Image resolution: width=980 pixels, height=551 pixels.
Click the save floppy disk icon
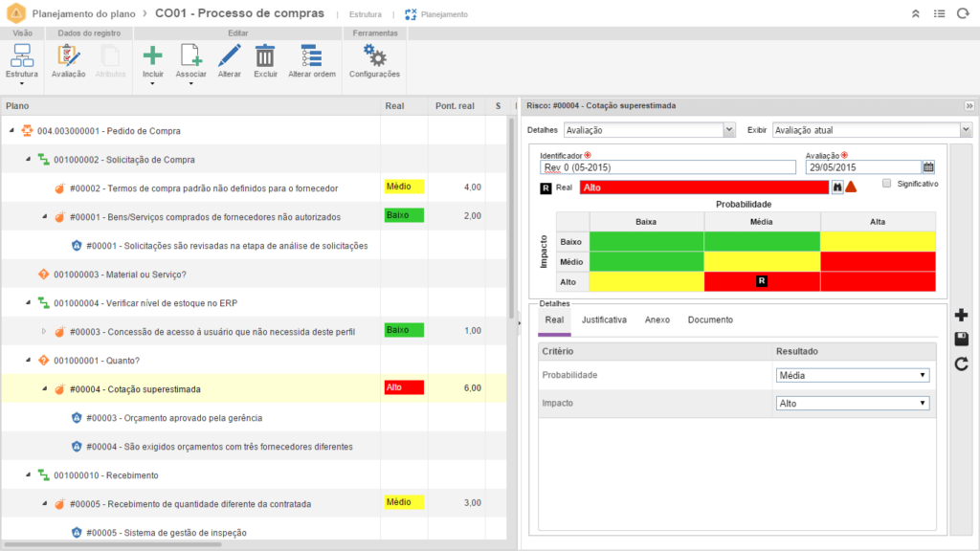962,340
